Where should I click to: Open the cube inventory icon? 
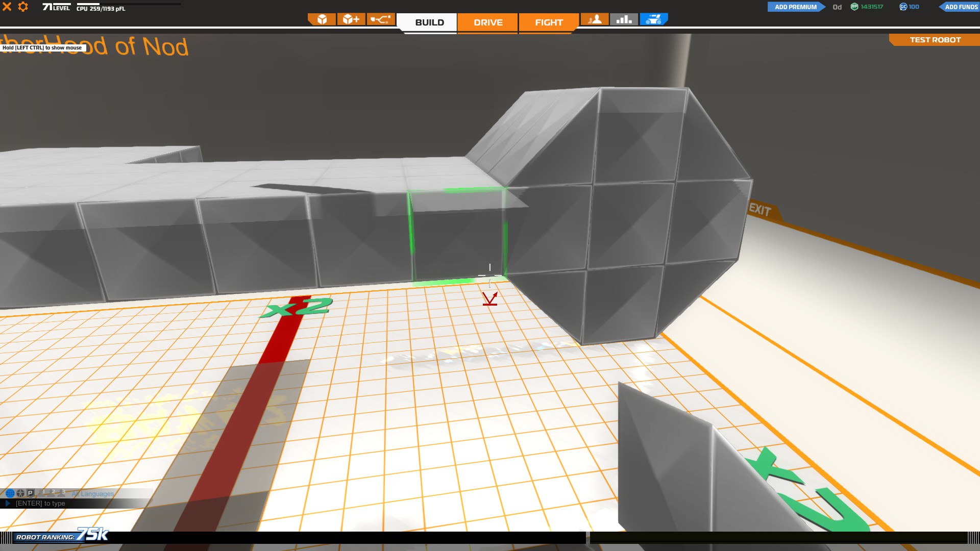click(x=322, y=19)
